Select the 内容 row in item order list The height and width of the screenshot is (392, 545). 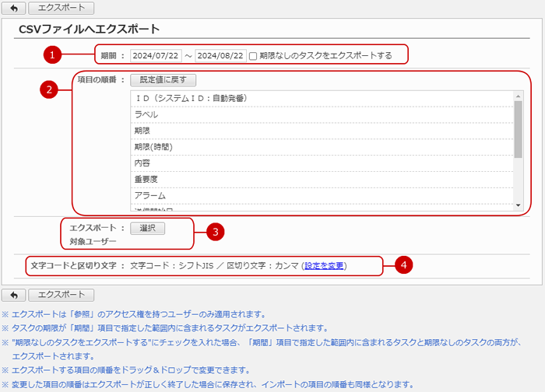pos(322,163)
